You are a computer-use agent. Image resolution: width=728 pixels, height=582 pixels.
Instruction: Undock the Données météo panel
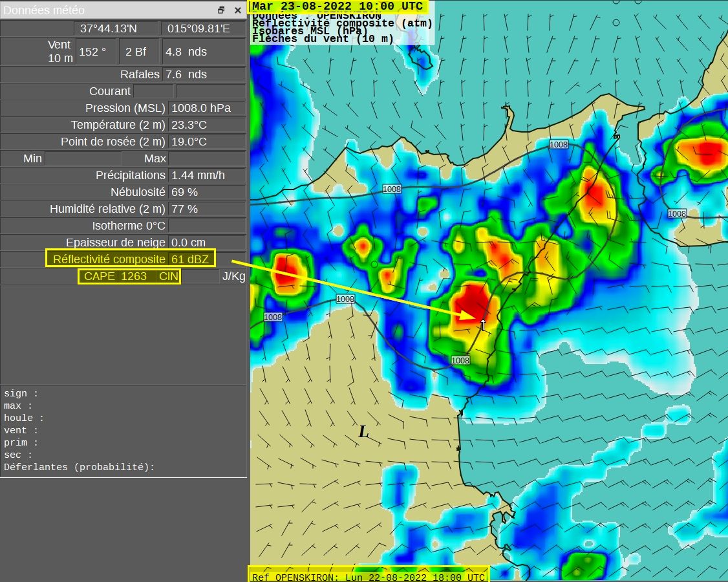click(x=221, y=10)
